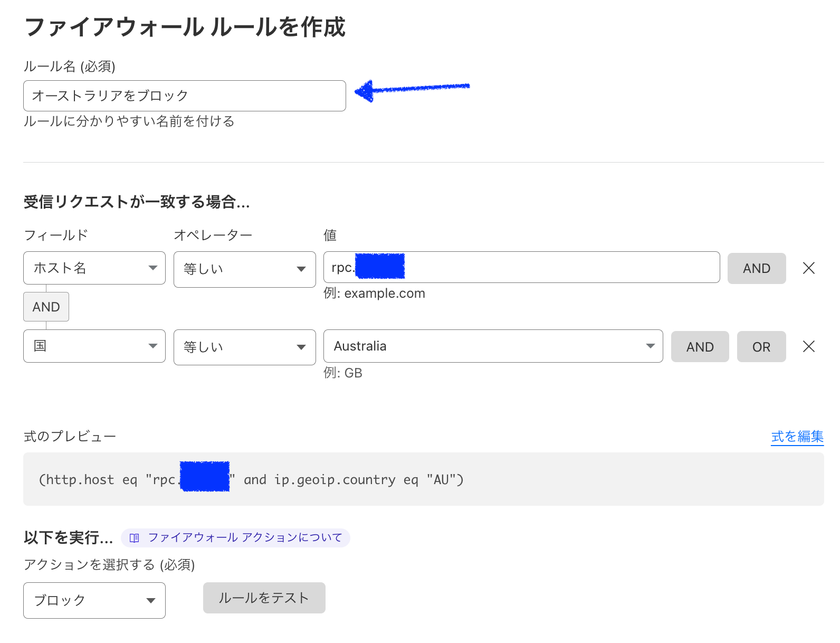The height and width of the screenshot is (643, 840).
Task: Open the ブロック action dropdown
Action: [94, 600]
